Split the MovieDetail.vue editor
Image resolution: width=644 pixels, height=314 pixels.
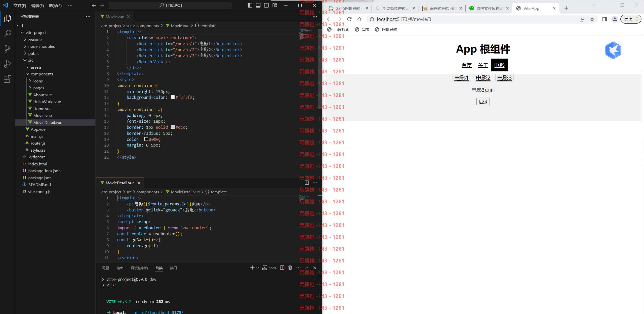(307, 183)
